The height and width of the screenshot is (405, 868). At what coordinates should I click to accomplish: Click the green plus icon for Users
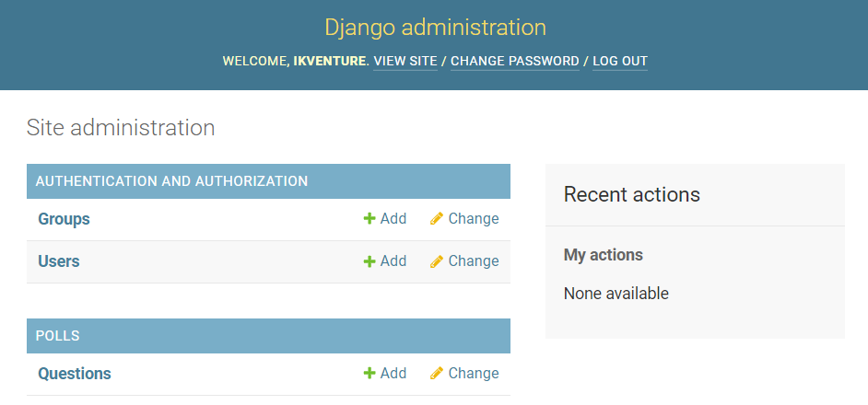369,261
